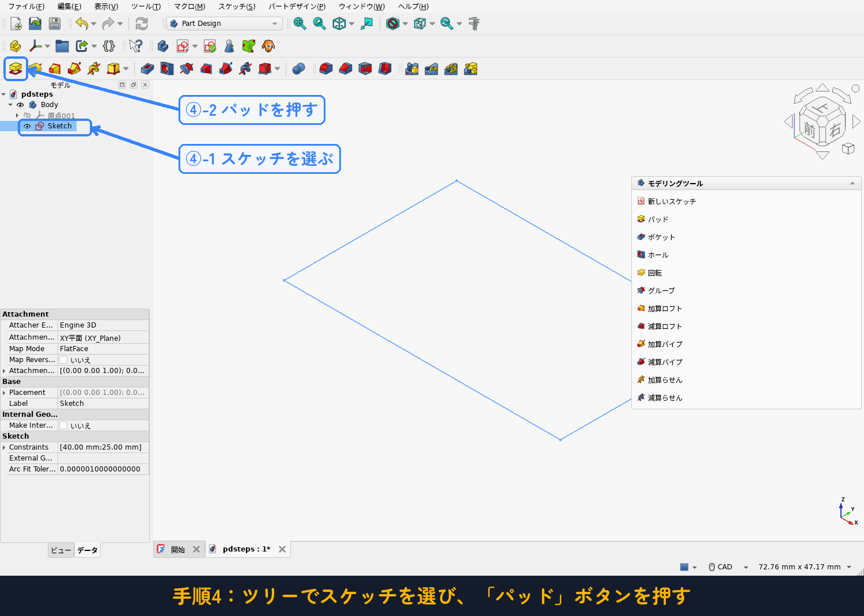Viewport: 864px width, 616px height.
Task: Click the Validate Sketch icon
Action: tap(210, 46)
